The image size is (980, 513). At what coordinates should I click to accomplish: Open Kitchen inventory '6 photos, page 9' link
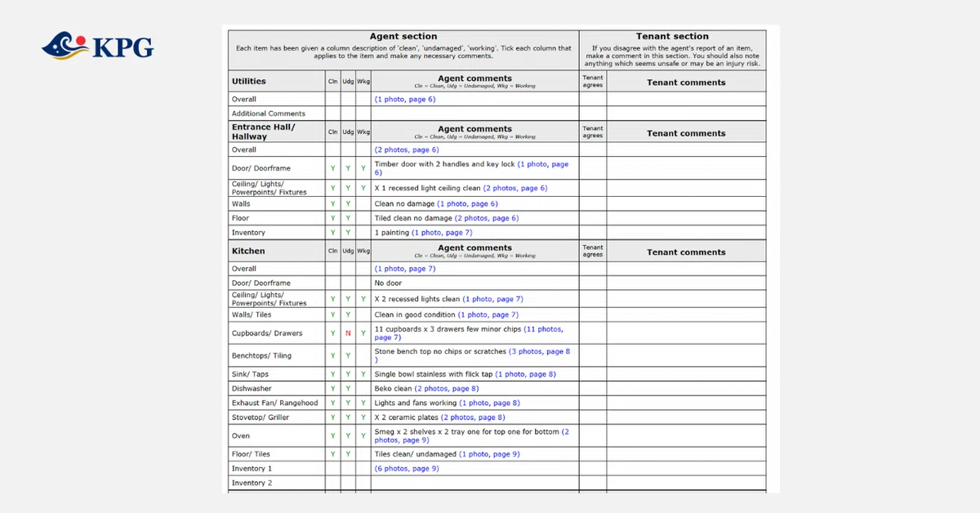407,469
